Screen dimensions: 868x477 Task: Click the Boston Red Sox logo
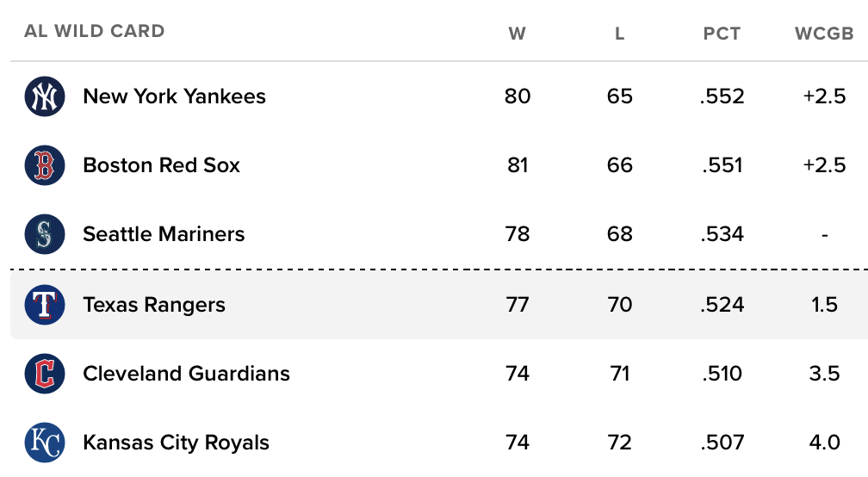pos(45,165)
